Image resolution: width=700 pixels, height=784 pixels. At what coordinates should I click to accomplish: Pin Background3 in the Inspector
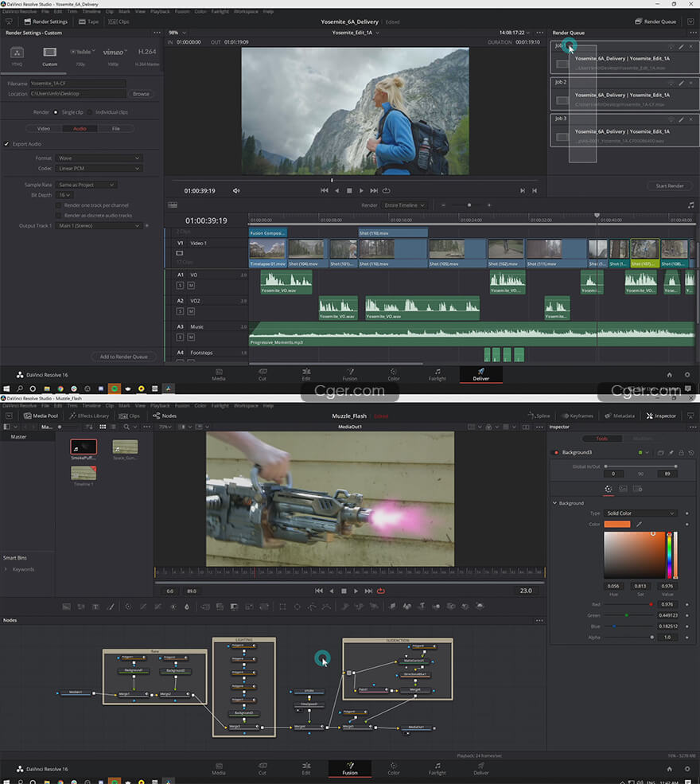point(671,453)
